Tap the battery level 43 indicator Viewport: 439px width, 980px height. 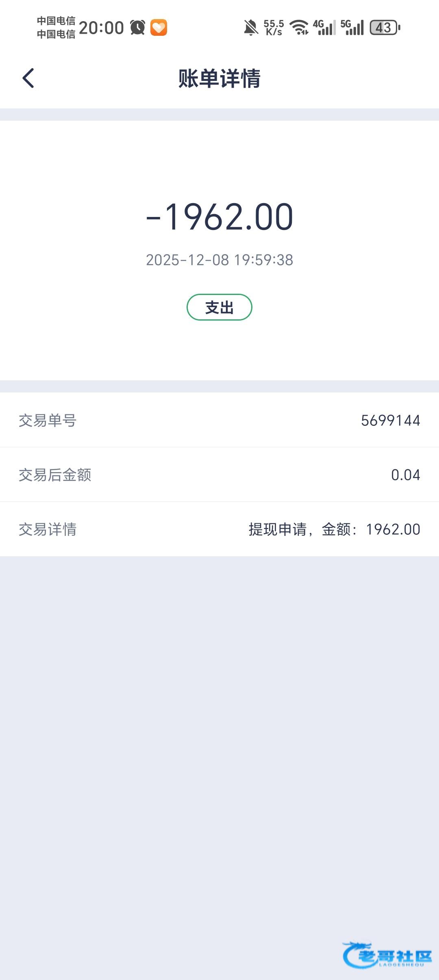pos(385,28)
